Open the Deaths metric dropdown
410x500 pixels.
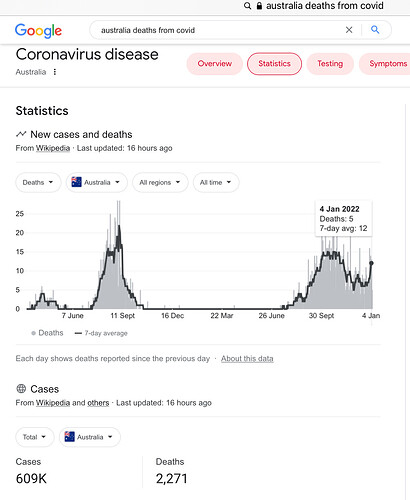38,182
